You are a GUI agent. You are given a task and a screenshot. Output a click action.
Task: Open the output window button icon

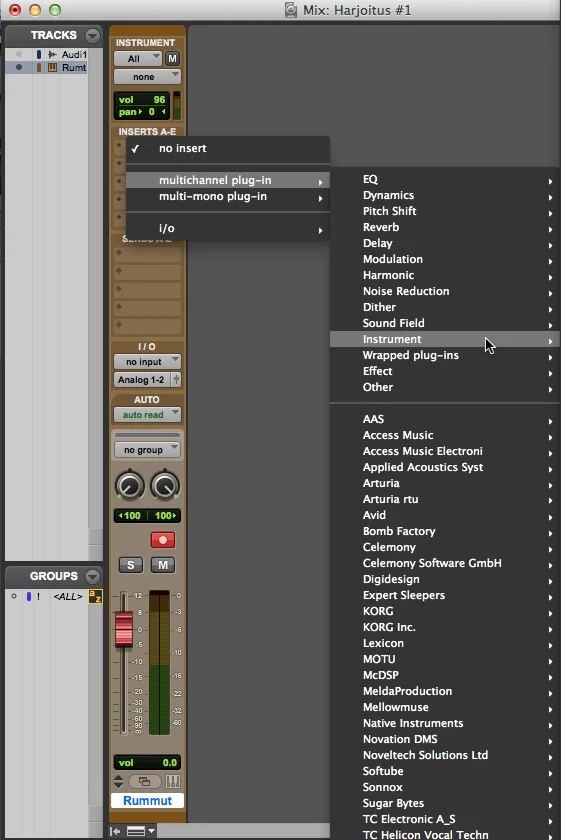click(x=144, y=782)
